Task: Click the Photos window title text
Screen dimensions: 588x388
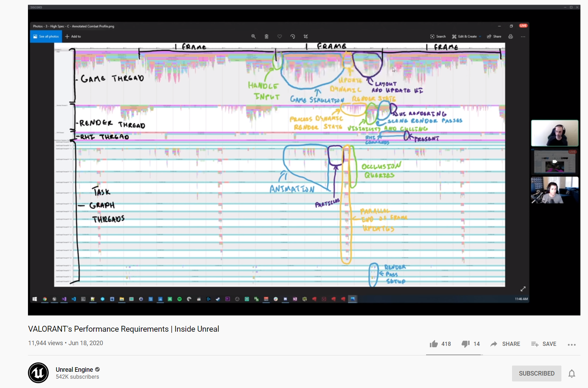Action: [x=74, y=26]
